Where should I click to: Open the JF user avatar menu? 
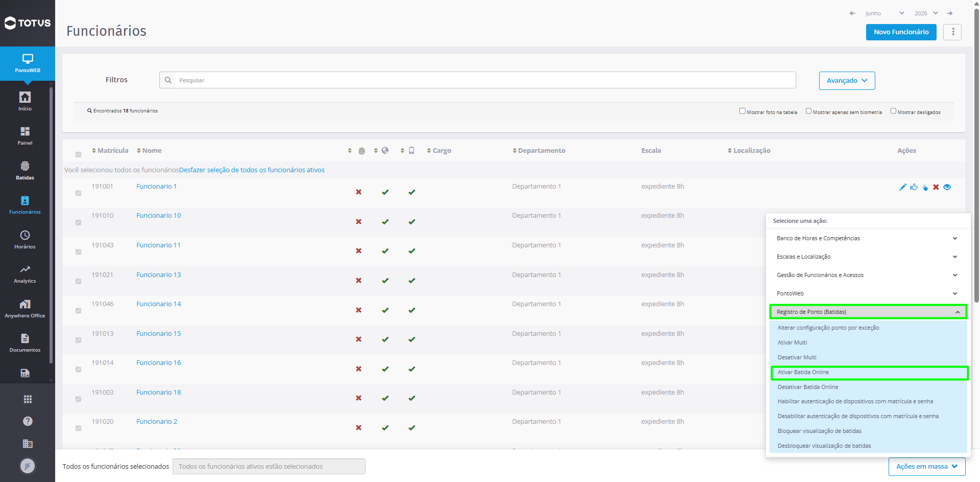28,466
